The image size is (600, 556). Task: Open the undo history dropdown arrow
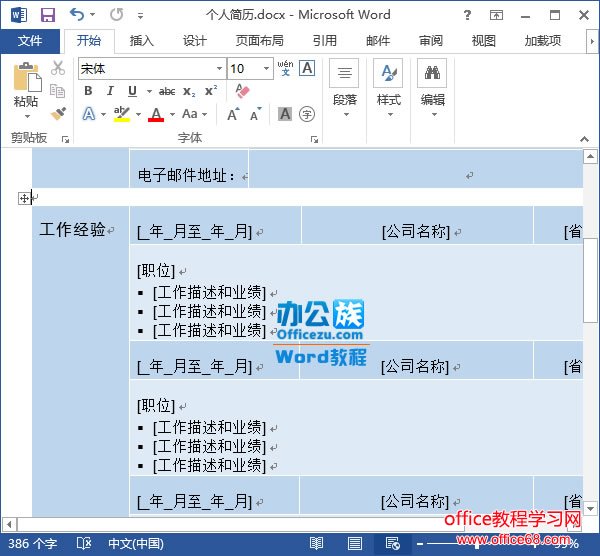pos(93,15)
